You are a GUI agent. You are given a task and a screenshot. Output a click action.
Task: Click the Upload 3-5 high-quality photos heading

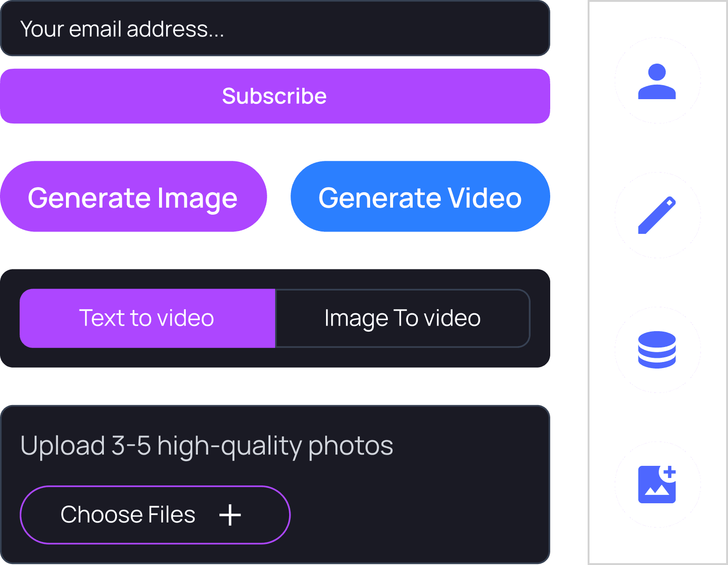point(207,446)
